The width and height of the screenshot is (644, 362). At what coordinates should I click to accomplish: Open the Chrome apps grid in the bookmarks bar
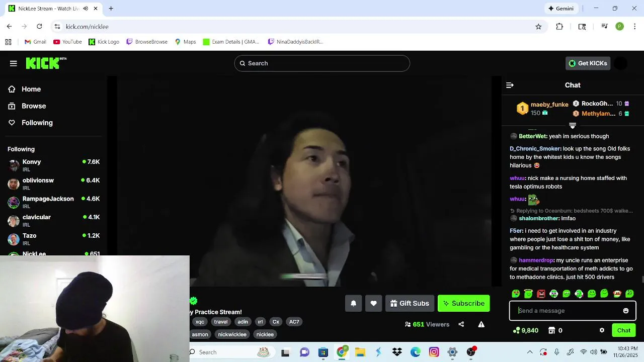tap(8, 42)
